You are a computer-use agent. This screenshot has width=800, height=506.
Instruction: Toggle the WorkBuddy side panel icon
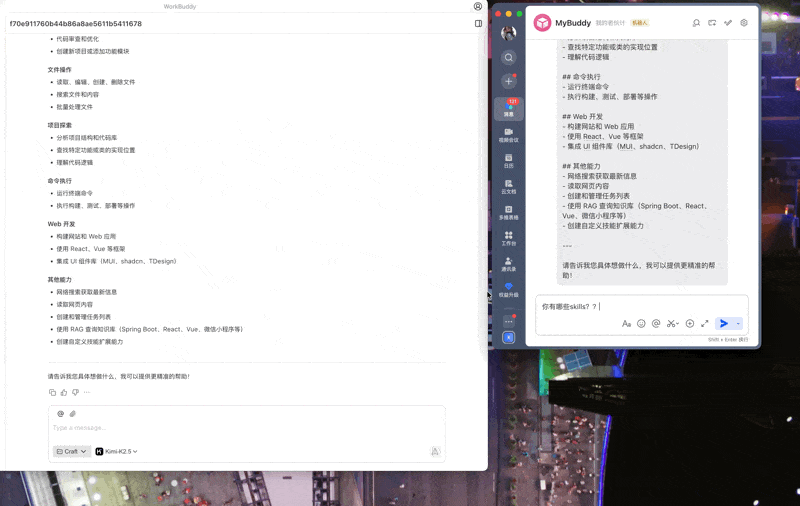coord(478,23)
